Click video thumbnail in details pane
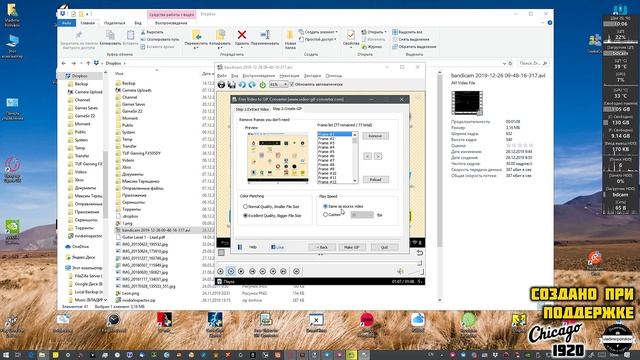The image size is (640, 360). pyautogui.click(x=467, y=103)
